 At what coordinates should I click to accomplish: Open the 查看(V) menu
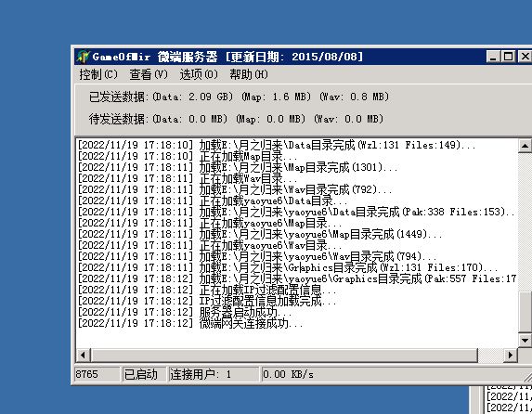tap(149, 74)
